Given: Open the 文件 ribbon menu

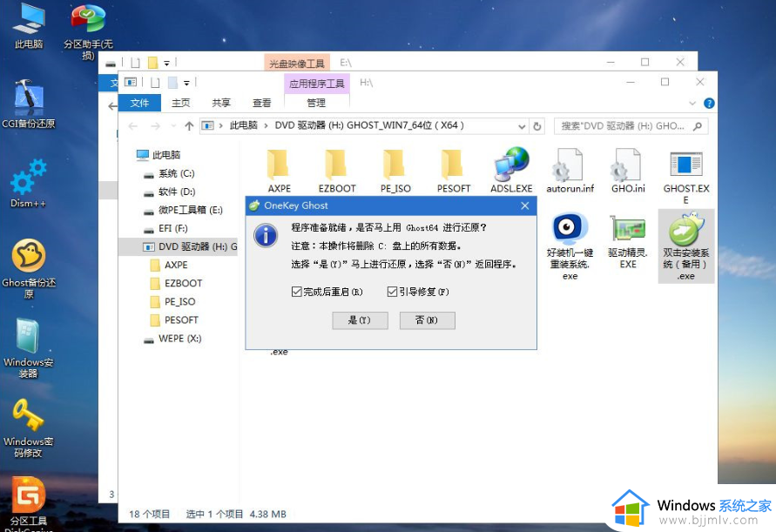Looking at the screenshot, I should 139,103.
